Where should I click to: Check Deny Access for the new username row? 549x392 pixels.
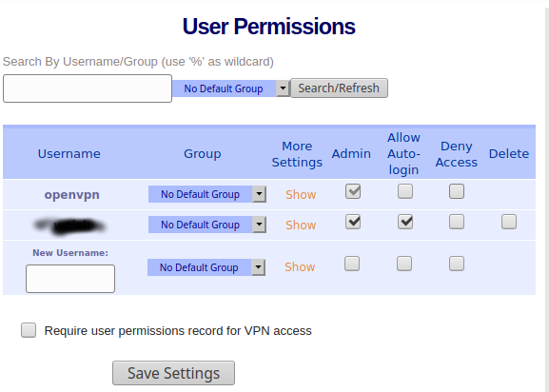tap(457, 264)
